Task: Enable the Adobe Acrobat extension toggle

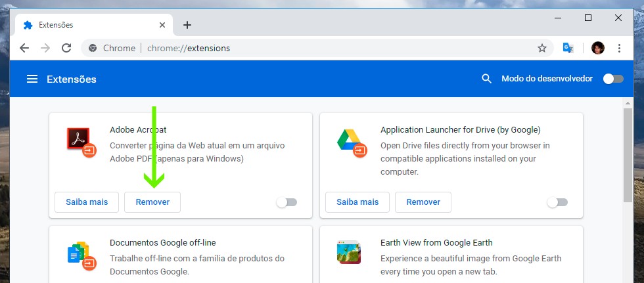Action: pyautogui.click(x=287, y=202)
